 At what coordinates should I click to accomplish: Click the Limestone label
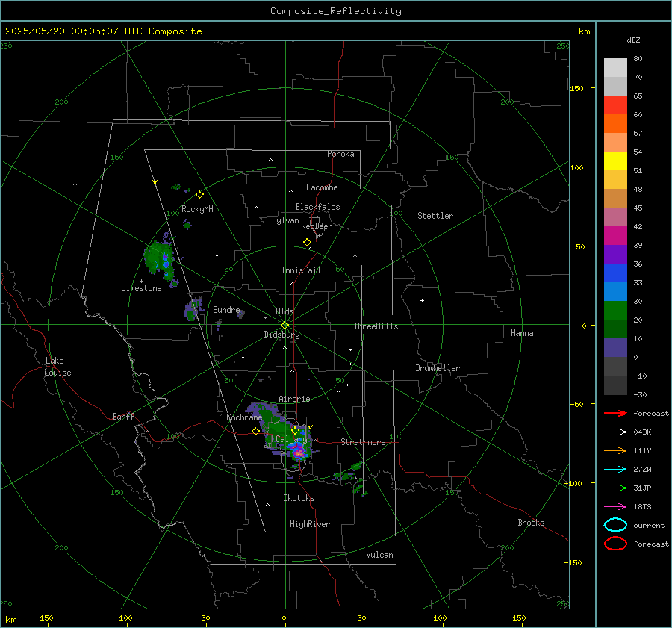tap(141, 288)
